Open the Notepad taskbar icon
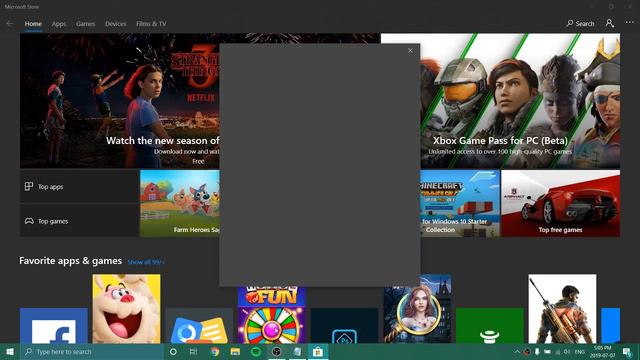640x360 pixels. pyautogui.click(x=297, y=352)
